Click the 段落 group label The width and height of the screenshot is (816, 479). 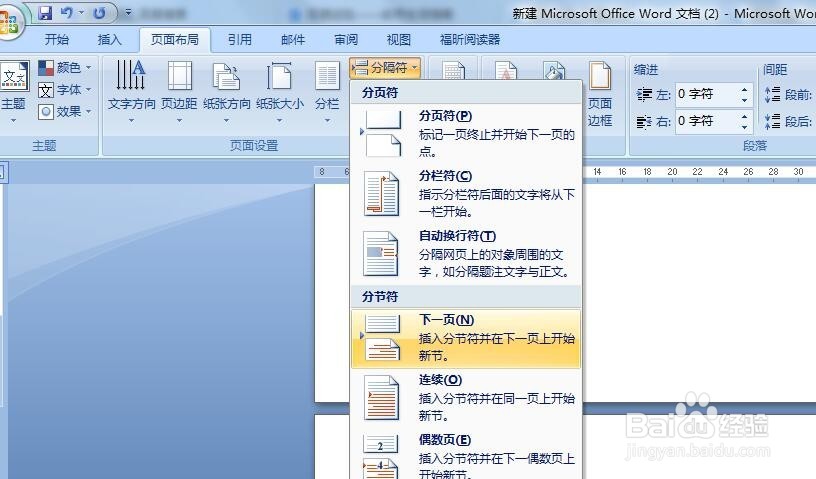click(x=755, y=145)
